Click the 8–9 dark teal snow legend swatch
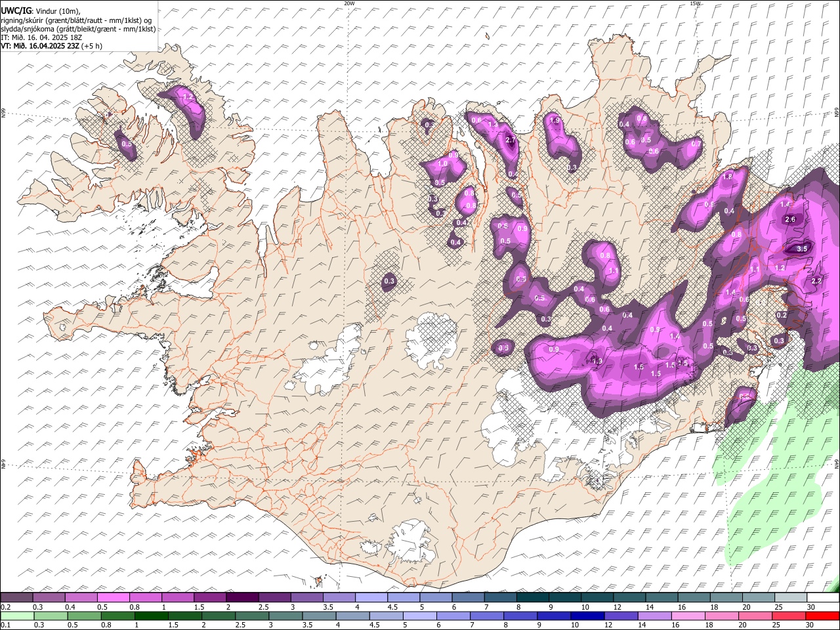840x630 pixels. 534,598
